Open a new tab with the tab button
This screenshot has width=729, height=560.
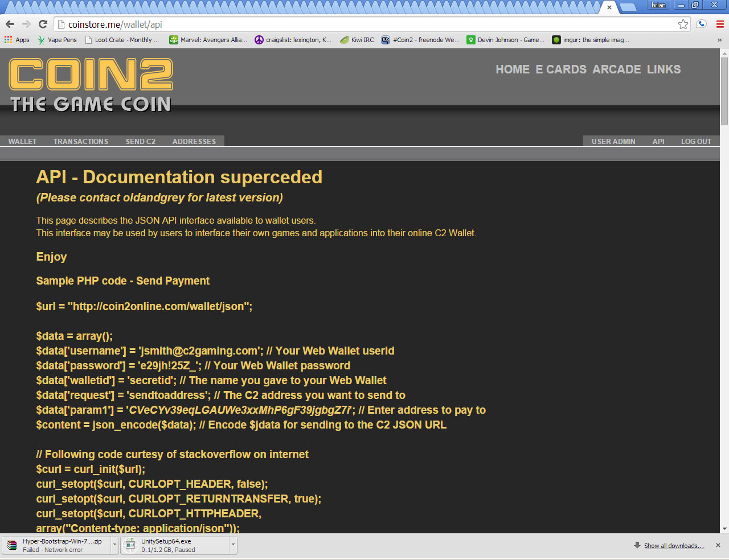click(627, 7)
